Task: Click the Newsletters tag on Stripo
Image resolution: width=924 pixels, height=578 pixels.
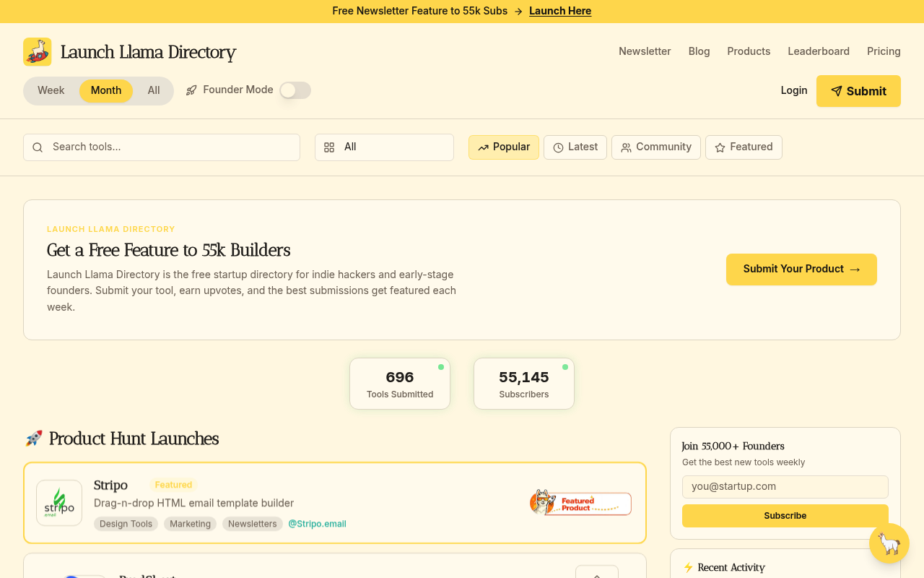Action: 253,524
